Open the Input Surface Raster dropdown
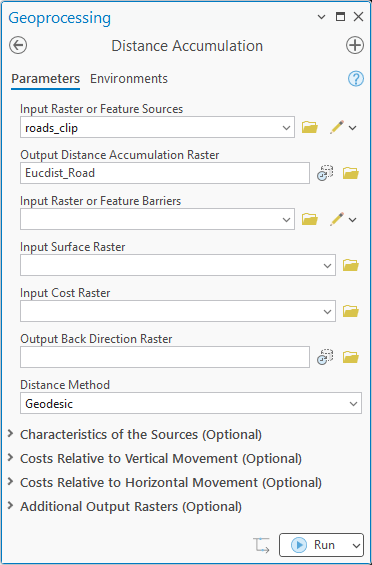 [x=327, y=266]
